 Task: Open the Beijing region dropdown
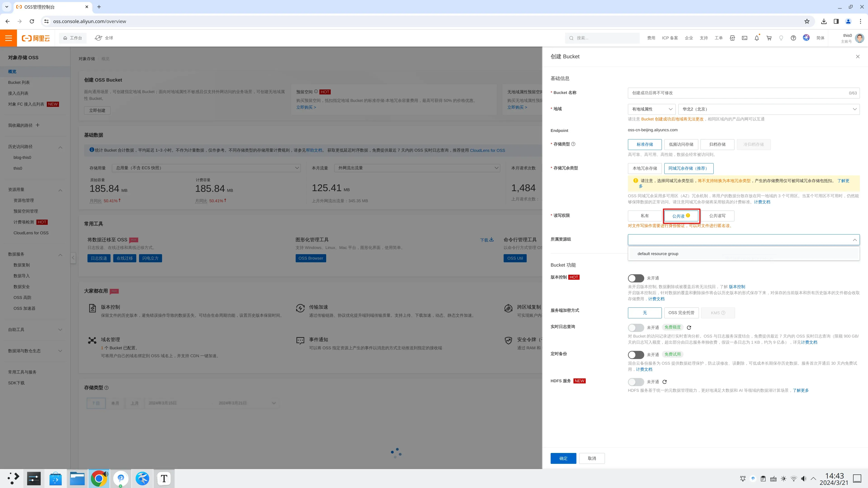[x=769, y=109]
